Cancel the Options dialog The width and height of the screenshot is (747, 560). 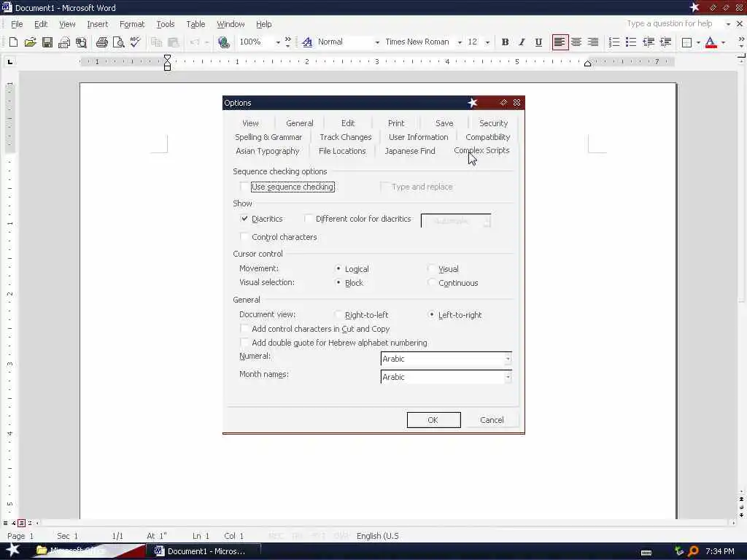(x=492, y=420)
